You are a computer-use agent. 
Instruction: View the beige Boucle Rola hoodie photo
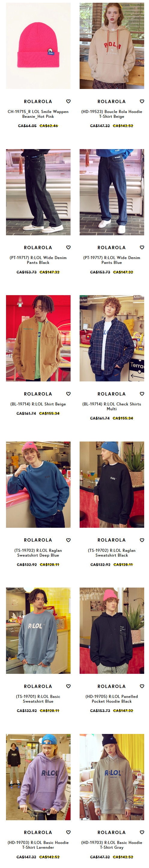coord(111,46)
